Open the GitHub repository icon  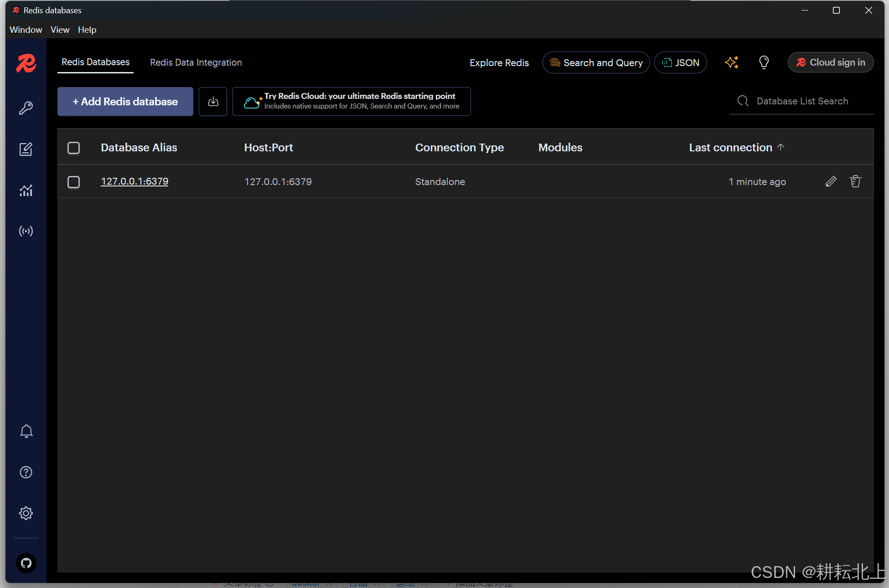(26, 563)
